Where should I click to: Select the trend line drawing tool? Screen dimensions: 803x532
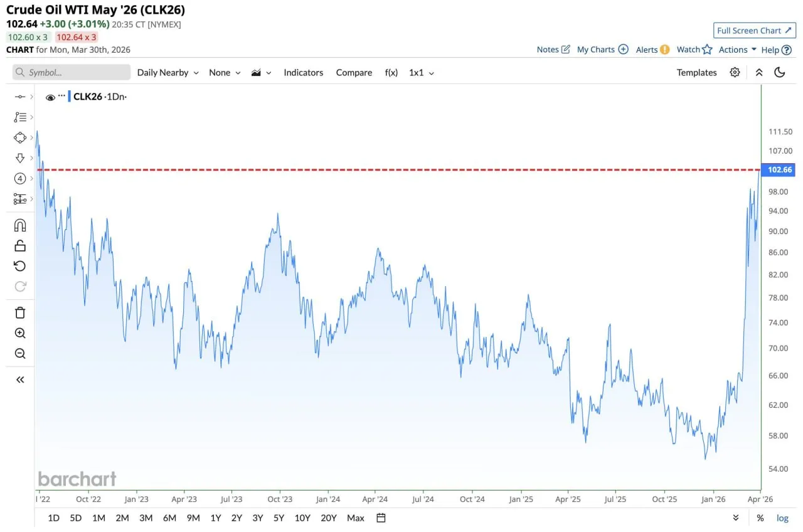pyautogui.click(x=20, y=97)
